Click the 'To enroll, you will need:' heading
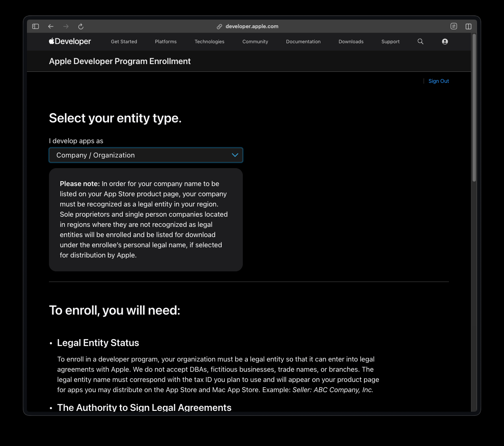This screenshot has width=504, height=446. 115,311
